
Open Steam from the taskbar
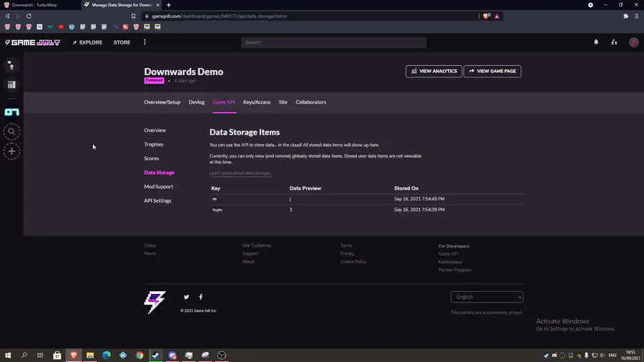(x=156, y=356)
